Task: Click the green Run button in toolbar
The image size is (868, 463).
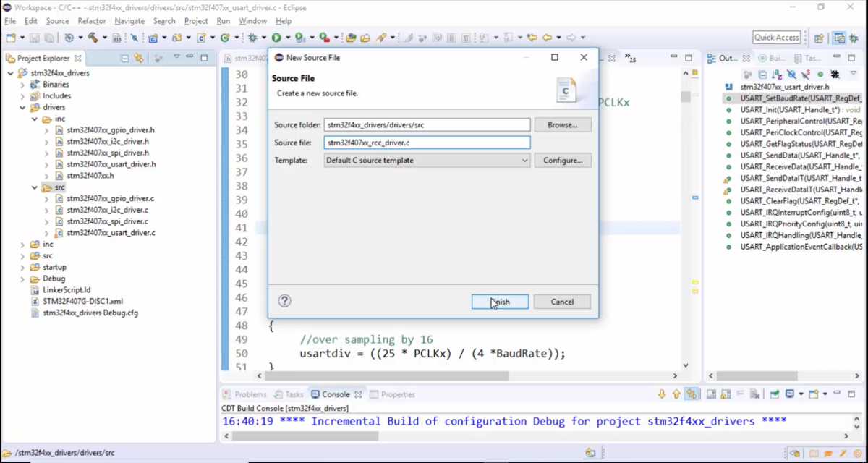Action: tap(276, 38)
